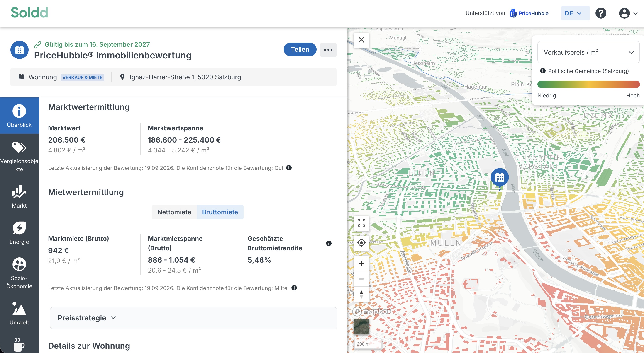
Task: Show info for Geschätzte Bruttomietrendite
Action: (329, 243)
